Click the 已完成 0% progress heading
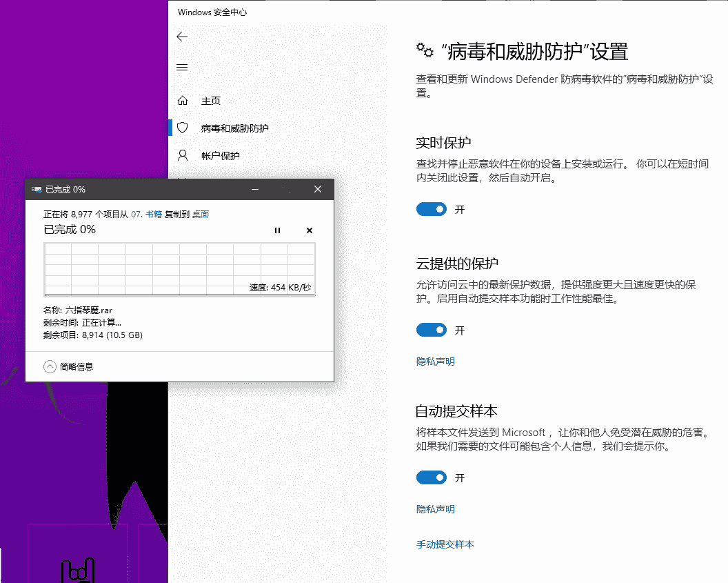This screenshot has height=583, width=728. pyautogui.click(x=70, y=230)
